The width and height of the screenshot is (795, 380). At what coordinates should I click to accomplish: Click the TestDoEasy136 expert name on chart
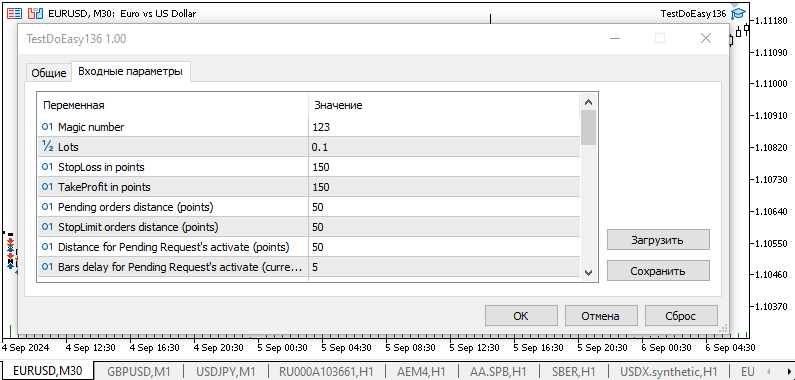click(694, 14)
